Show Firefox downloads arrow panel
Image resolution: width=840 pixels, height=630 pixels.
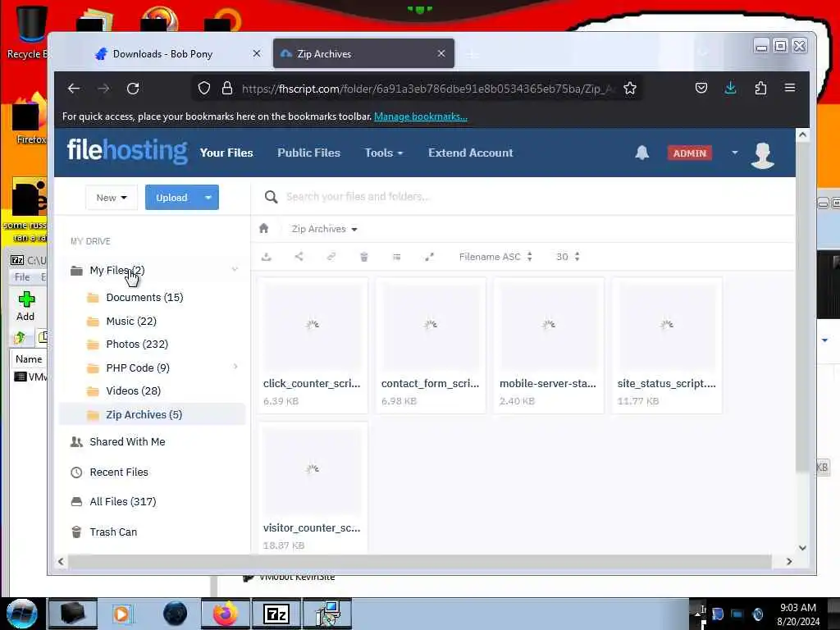pos(730,88)
